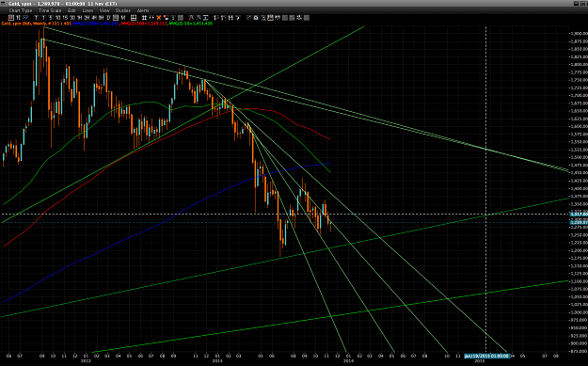Image resolution: width=588 pixels, height=366 pixels.
Task: Click the highlighted 1,317 price marker on axis
Action: (x=578, y=214)
